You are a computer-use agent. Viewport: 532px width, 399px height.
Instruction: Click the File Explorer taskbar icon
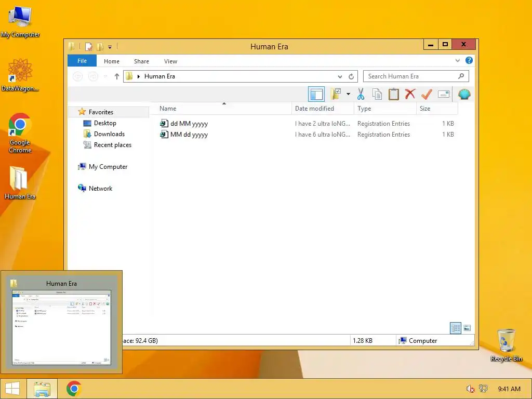[42, 389]
